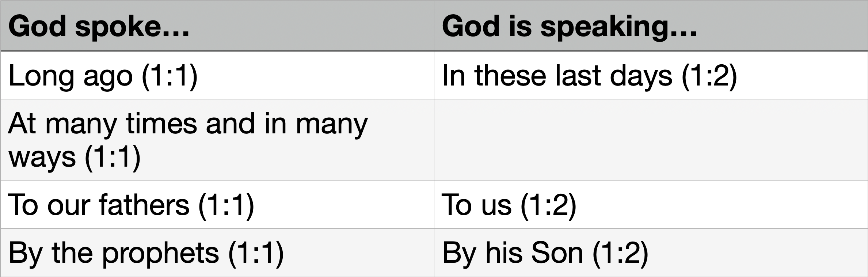The image size is (868, 277).
Task: Place cursor on the word "Son"
Action: pyautogui.click(x=557, y=253)
